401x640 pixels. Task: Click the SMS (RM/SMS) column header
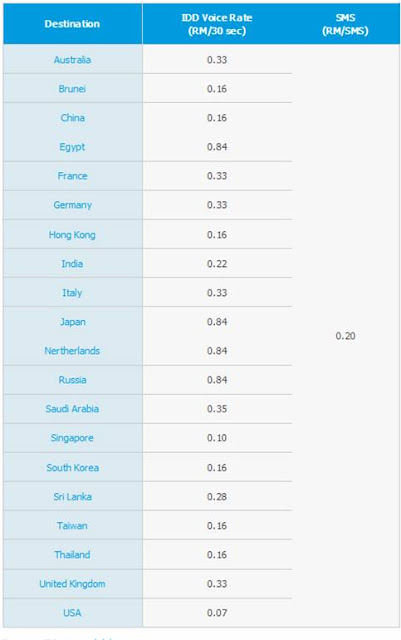(345, 24)
